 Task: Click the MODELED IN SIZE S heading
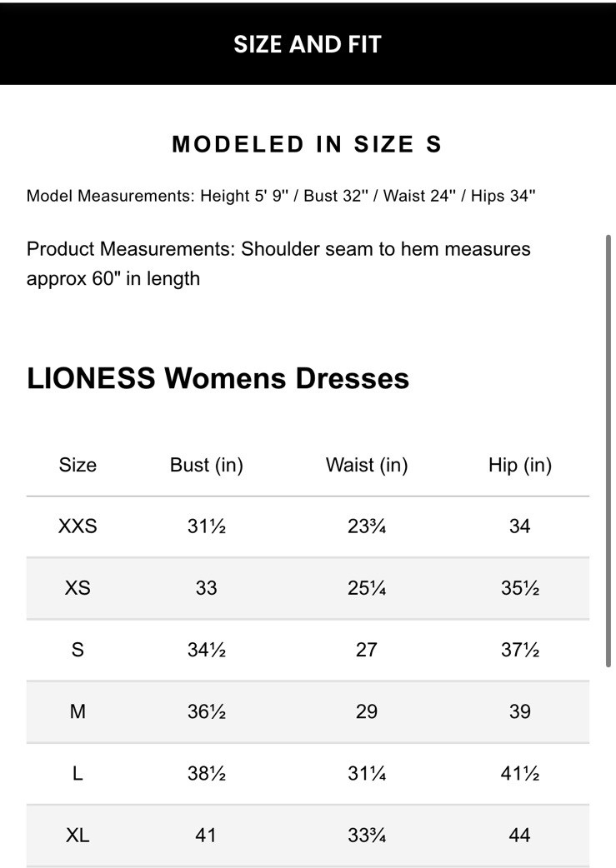(307, 144)
